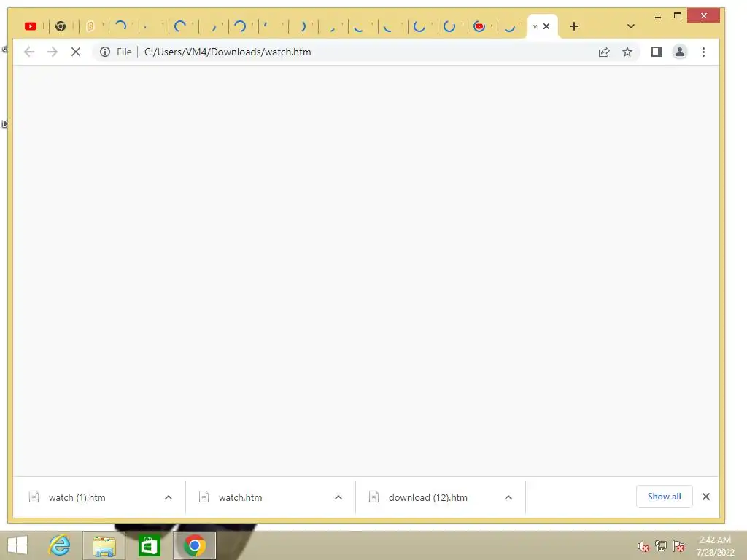
Task: Open downloaded file watch.htm
Action: (x=240, y=497)
